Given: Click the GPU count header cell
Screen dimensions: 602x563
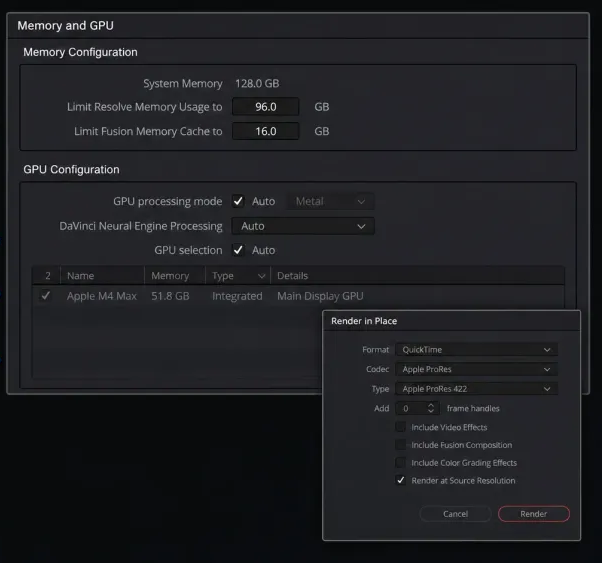Looking at the screenshot, I should pos(48,276).
